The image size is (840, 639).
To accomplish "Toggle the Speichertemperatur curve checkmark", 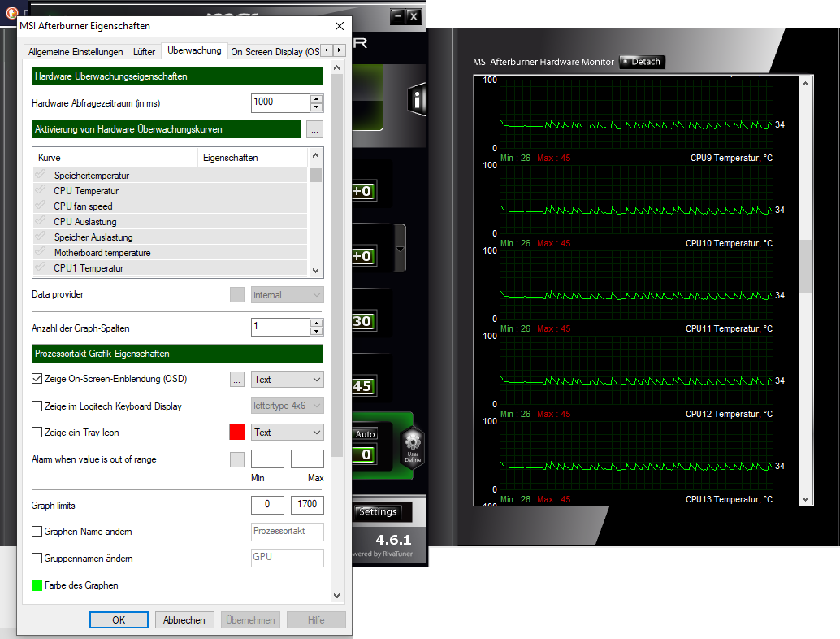I will pyautogui.click(x=40, y=174).
